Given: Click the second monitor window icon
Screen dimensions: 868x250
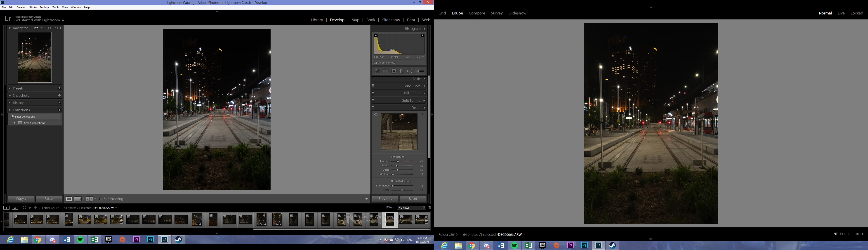Looking at the screenshot, I should [15, 208].
